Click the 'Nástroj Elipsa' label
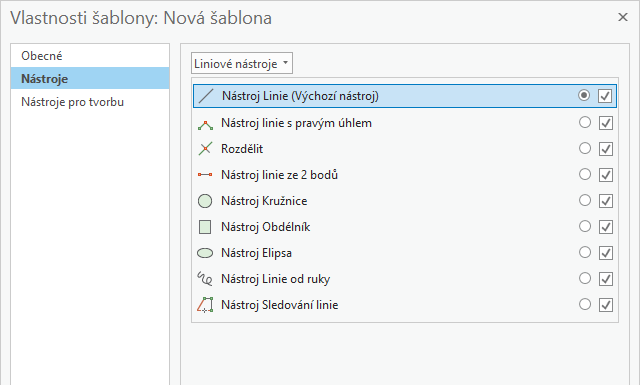The image size is (640, 385). [256, 253]
